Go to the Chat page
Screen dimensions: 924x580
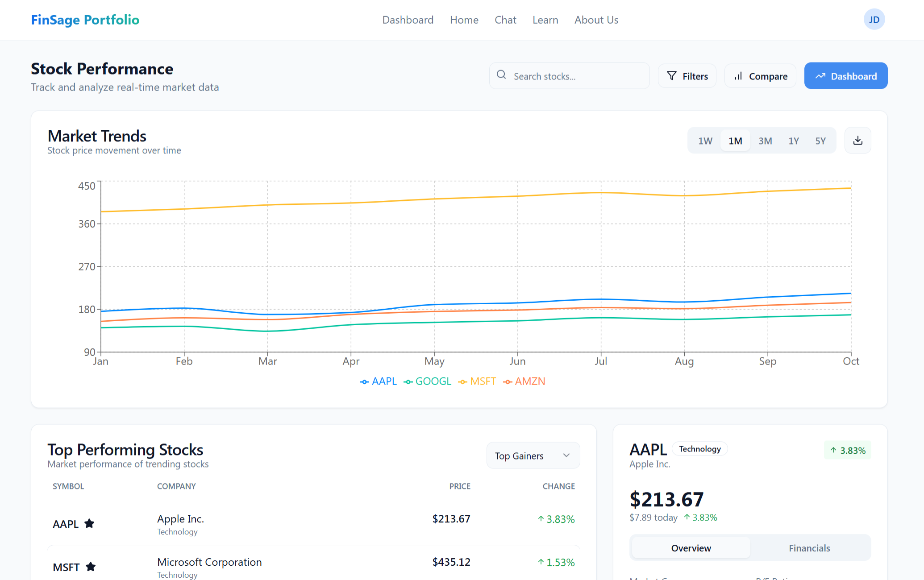click(x=505, y=20)
